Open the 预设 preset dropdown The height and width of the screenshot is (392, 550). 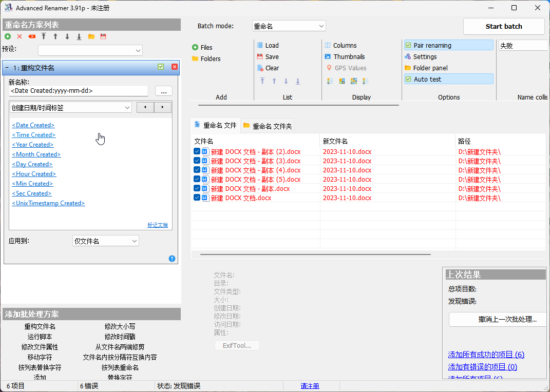pyautogui.click(x=90, y=50)
